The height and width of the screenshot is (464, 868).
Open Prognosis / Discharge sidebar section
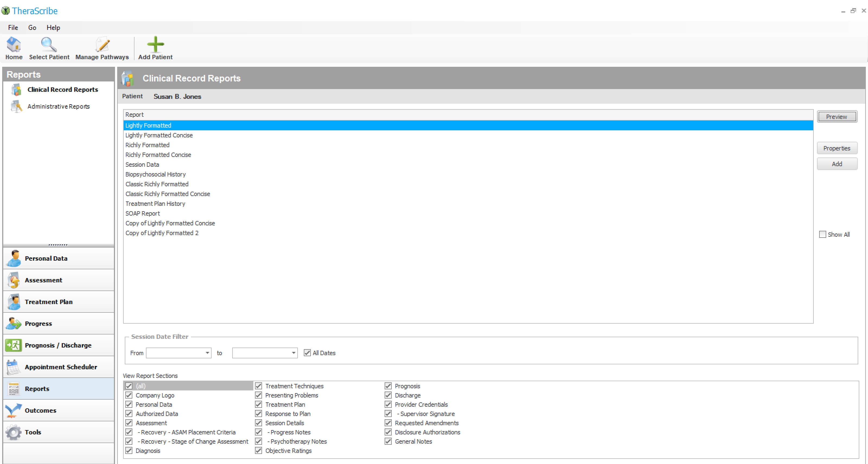tap(59, 345)
